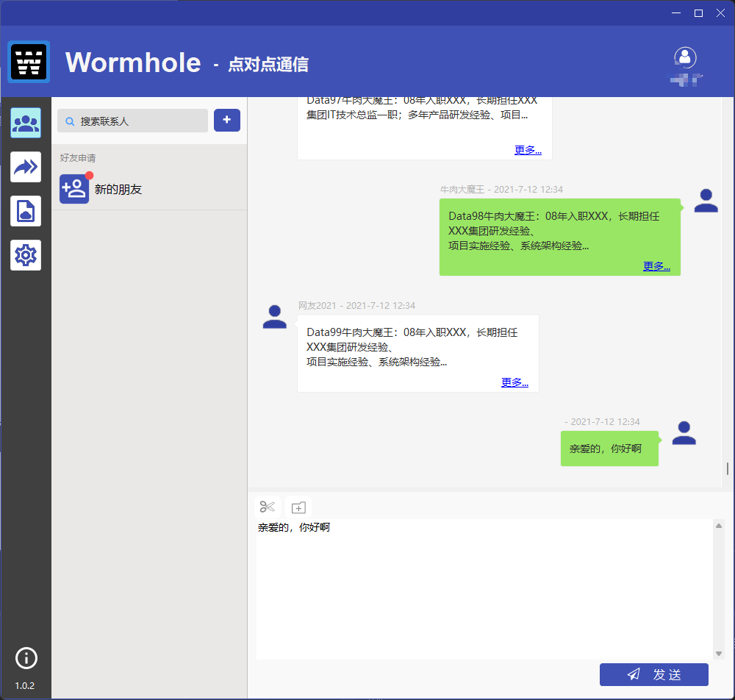
Task: Click the user profile avatar in header
Action: coord(685,57)
